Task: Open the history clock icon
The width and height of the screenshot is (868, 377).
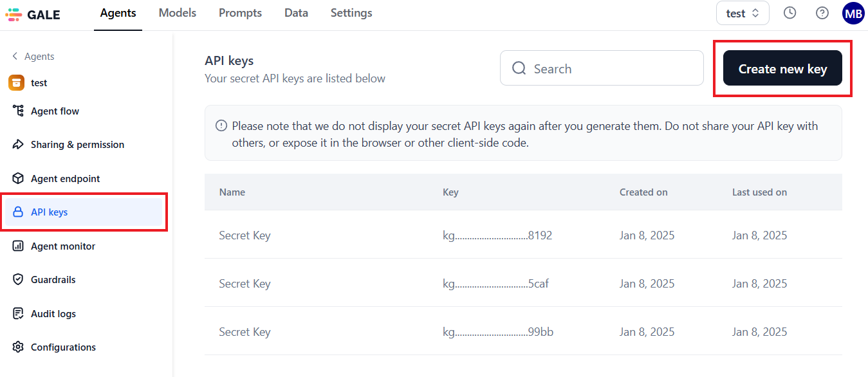Action: [790, 13]
